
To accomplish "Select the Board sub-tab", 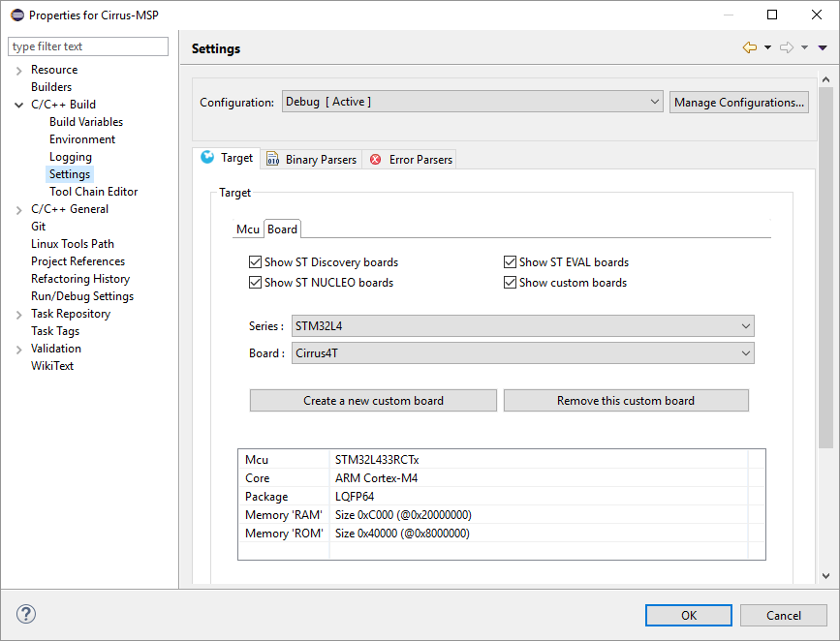I will pos(282,229).
